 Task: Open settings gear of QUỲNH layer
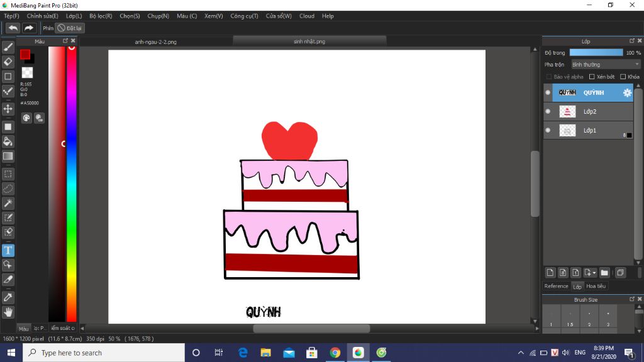coord(627,93)
